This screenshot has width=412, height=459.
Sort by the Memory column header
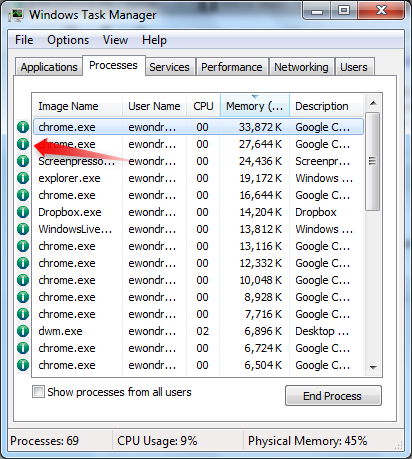click(255, 106)
